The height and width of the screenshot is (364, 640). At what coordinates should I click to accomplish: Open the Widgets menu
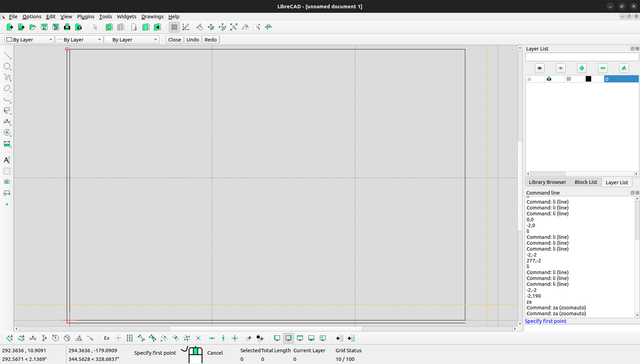tap(127, 17)
